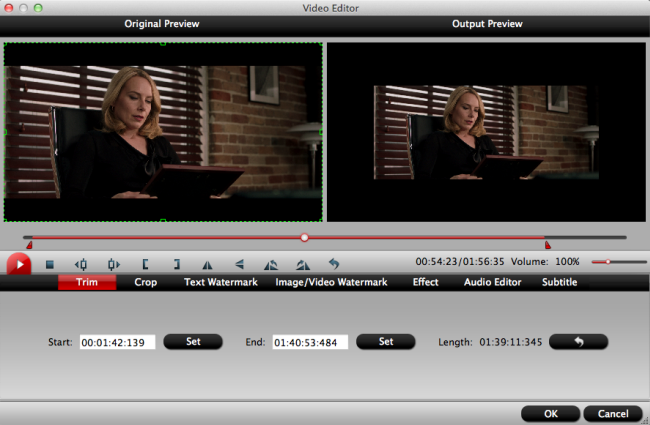Click the Start time input field
Image resolution: width=650 pixels, height=425 pixels.
(117, 342)
